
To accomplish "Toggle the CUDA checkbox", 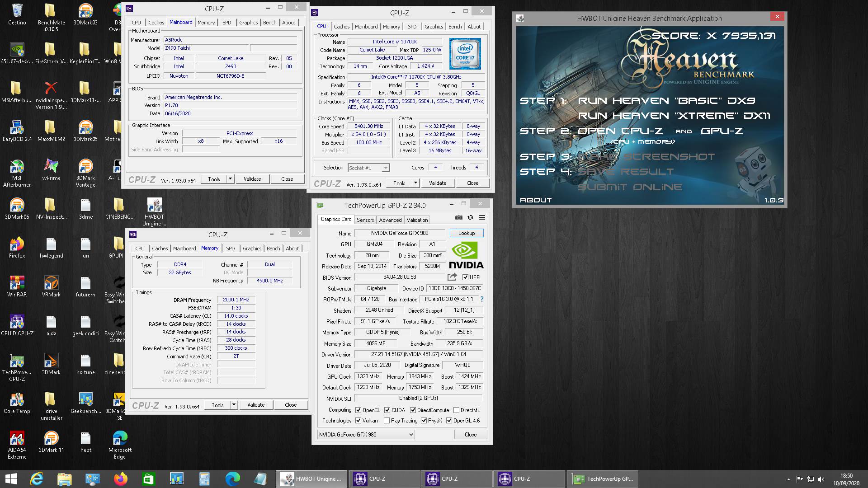I will tap(387, 410).
